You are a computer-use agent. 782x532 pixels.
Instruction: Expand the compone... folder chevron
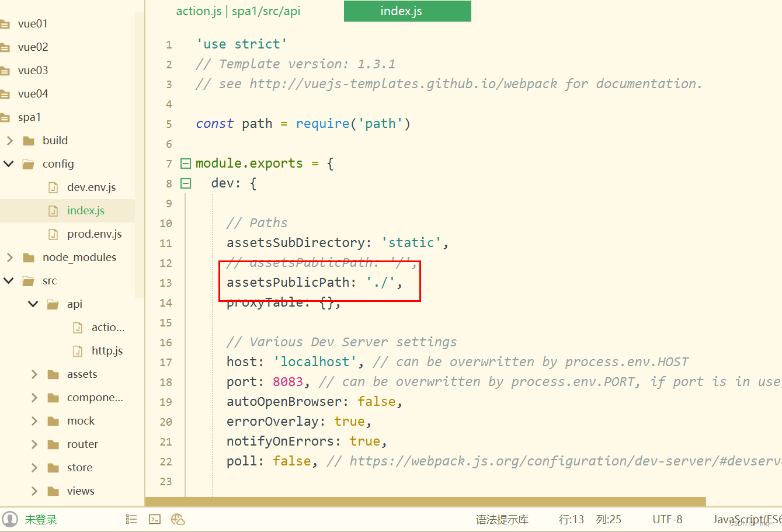34,398
